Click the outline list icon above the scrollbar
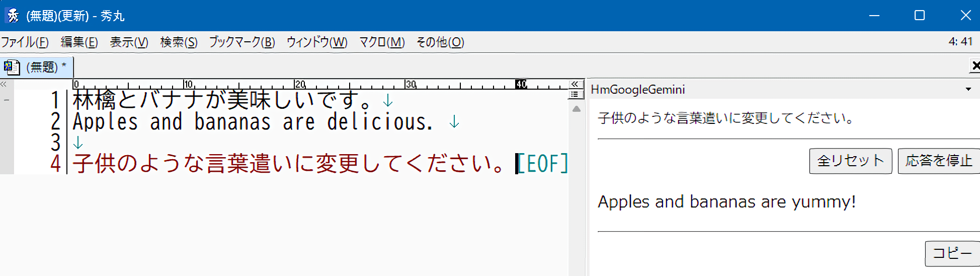 [575, 94]
